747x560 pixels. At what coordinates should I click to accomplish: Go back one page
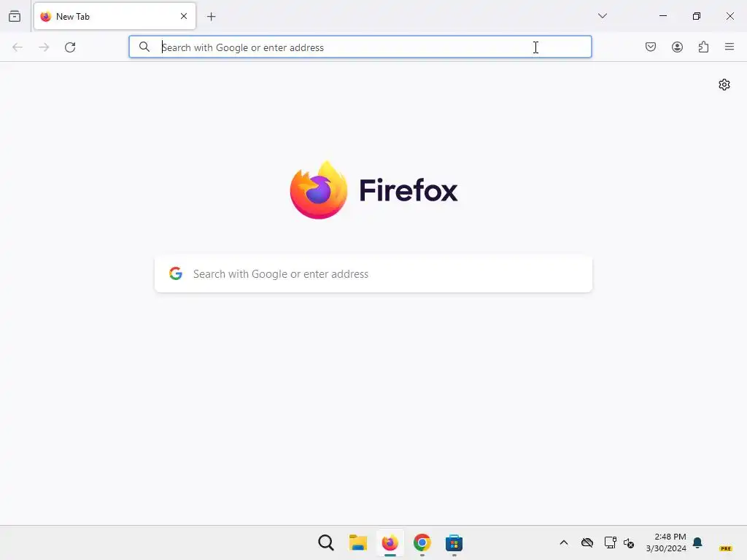[x=18, y=47]
